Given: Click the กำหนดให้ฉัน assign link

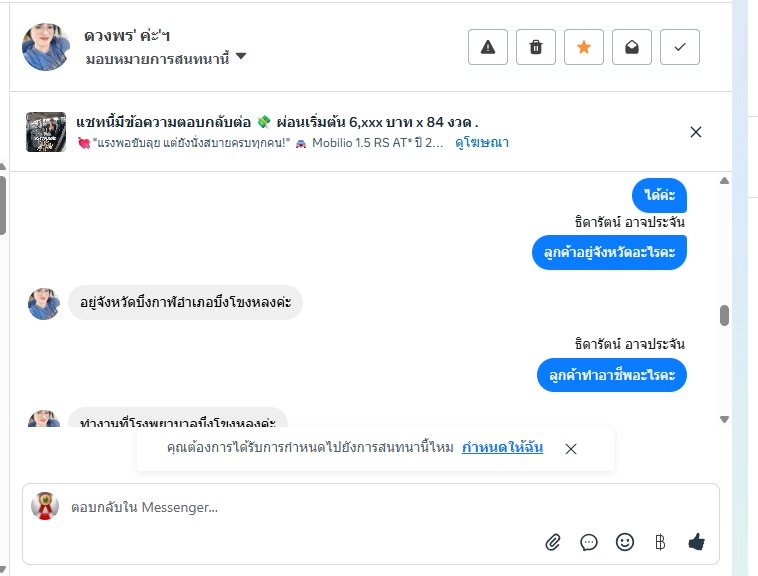Looking at the screenshot, I should (502, 448).
